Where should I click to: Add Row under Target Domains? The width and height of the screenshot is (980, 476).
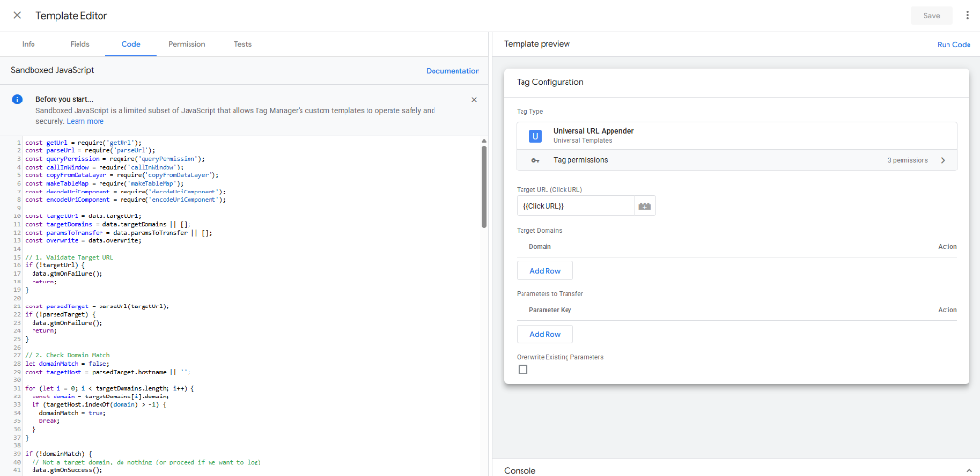point(545,271)
